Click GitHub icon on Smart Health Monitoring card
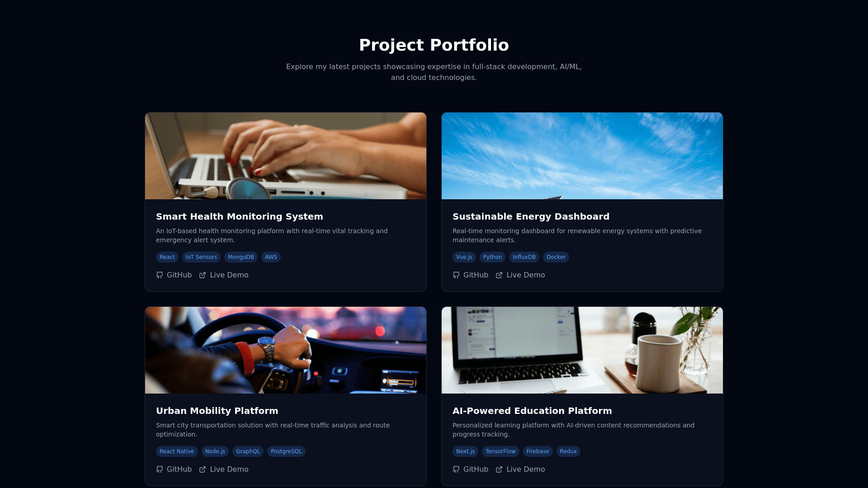The width and height of the screenshot is (868, 488). click(160, 275)
